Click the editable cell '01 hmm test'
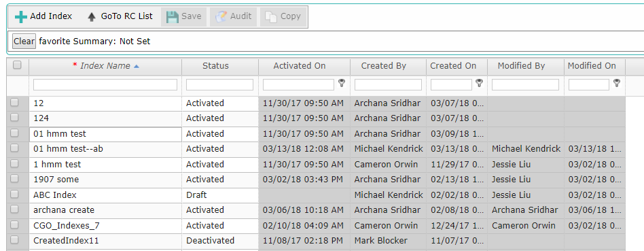This screenshot has width=644, height=251. tap(105, 134)
